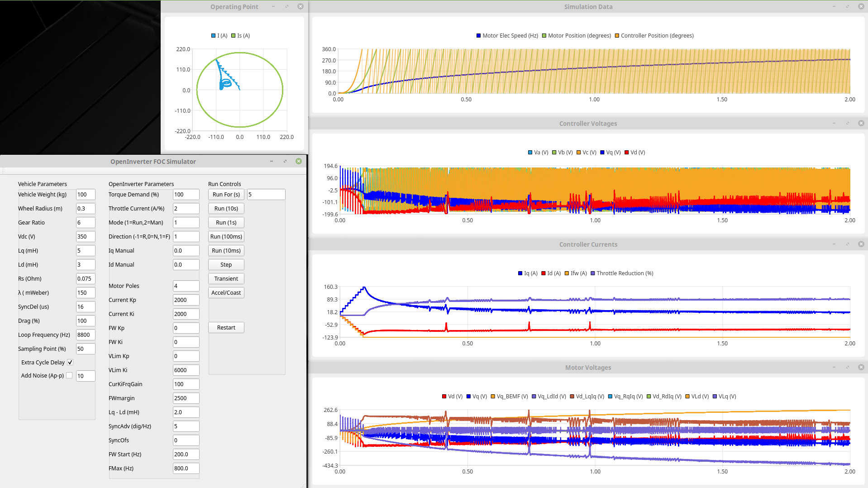Minimize the Controller Currents panel
The width and height of the screenshot is (868, 488).
834,244
